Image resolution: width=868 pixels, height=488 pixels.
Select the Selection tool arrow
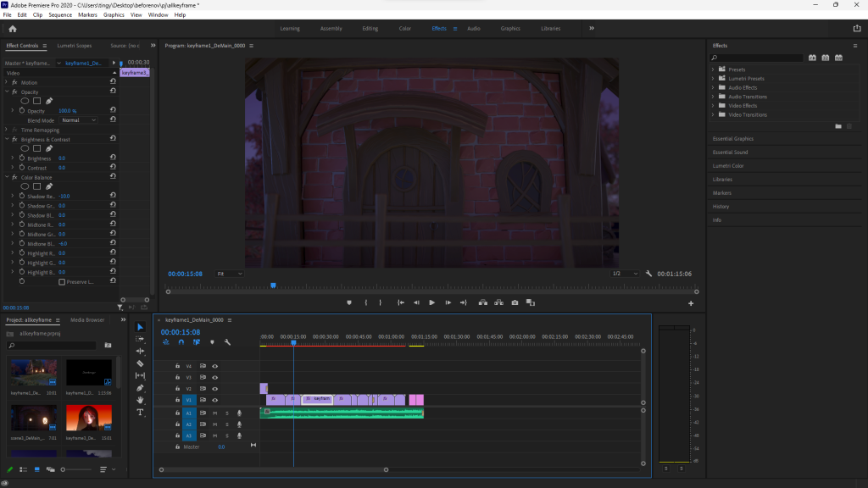(140, 327)
